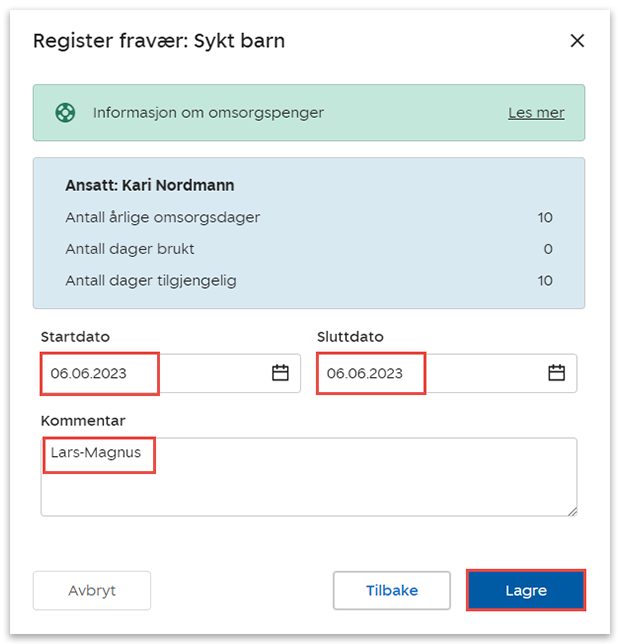This screenshot has width=620, height=644.
Task: Click the dialog title Register fravær: Sykt barn
Action: [x=159, y=41]
